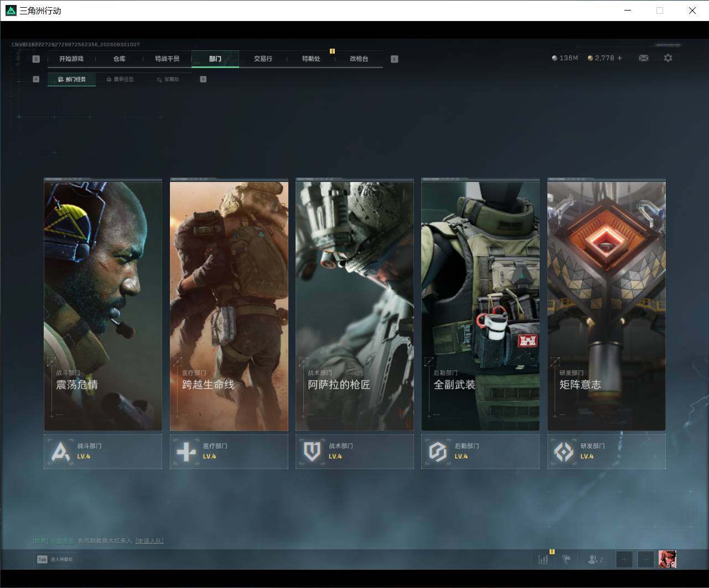Click the 战斗部门 emblem icon
The image size is (709, 588).
click(60, 451)
